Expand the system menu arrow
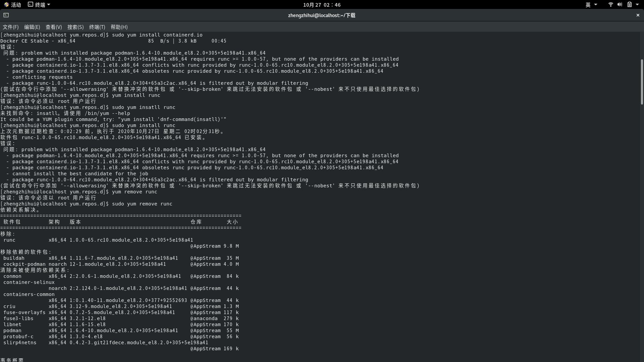Viewport: 644px width, 362px height. [637, 5]
